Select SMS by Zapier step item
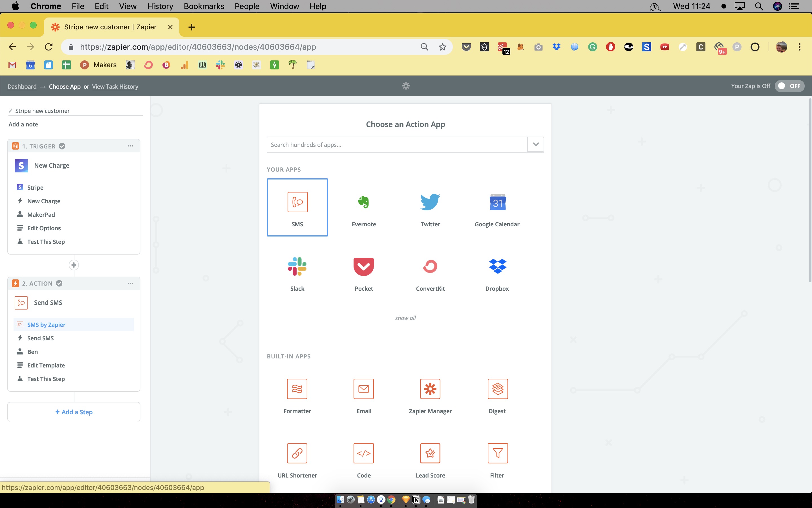Image resolution: width=812 pixels, height=508 pixels. click(x=74, y=325)
